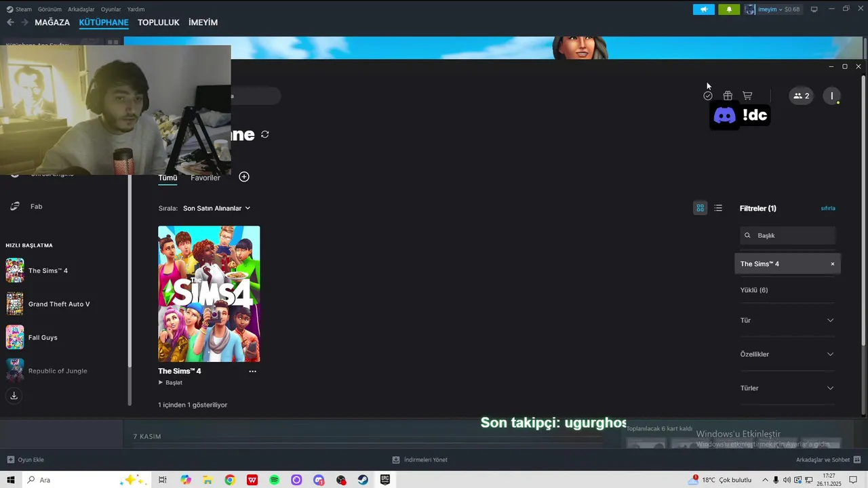868x488 pixels.
Task: Click The Sims 4 title under the cover
Action: [180, 371]
